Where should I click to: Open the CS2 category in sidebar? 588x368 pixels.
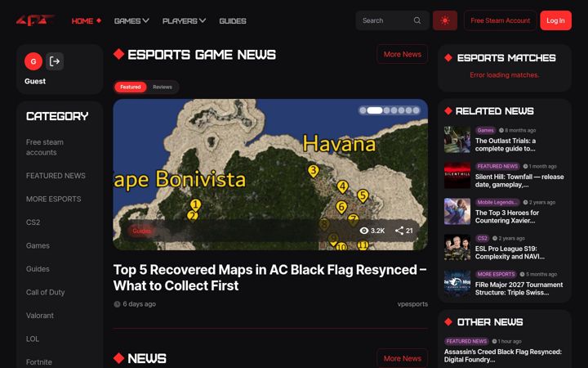click(33, 222)
